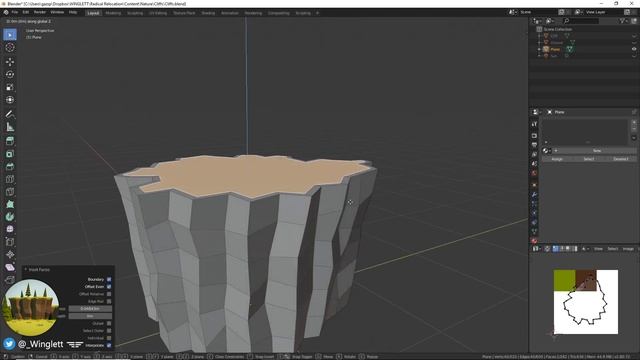640x360 pixels.
Task: Select the Measure ruler tool
Action: 10,127
